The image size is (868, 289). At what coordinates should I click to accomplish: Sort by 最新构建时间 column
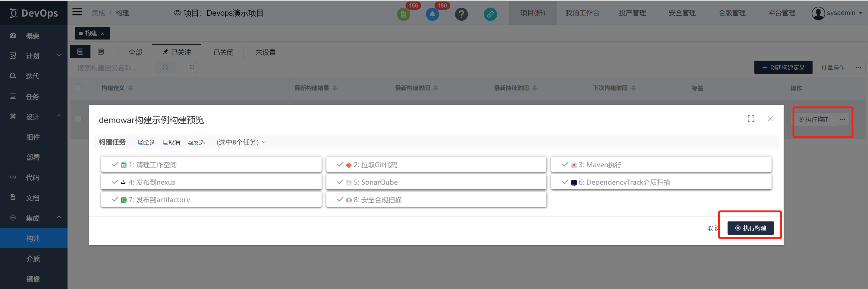[436, 88]
